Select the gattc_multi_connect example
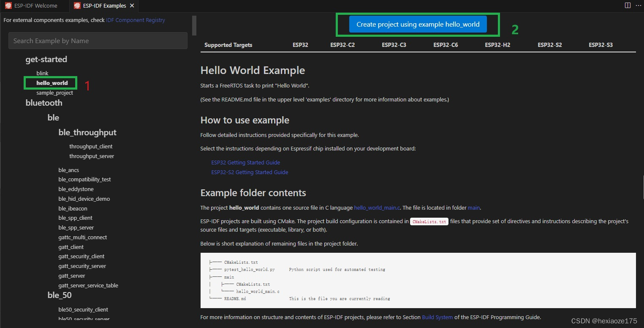Image resolution: width=644 pixels, height=328 pixels. pos(83,237)
